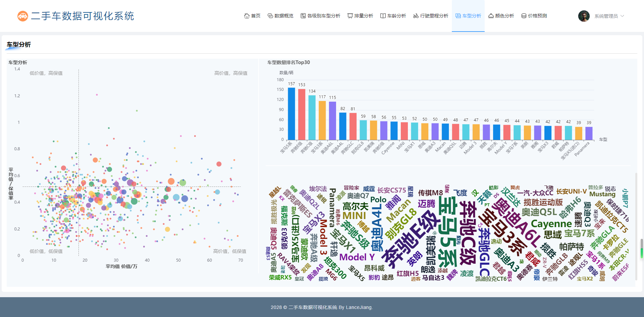Click the green MINI word in the cloud
The width and height of the screenshot is (644, 317).
(x=354, y=215)
